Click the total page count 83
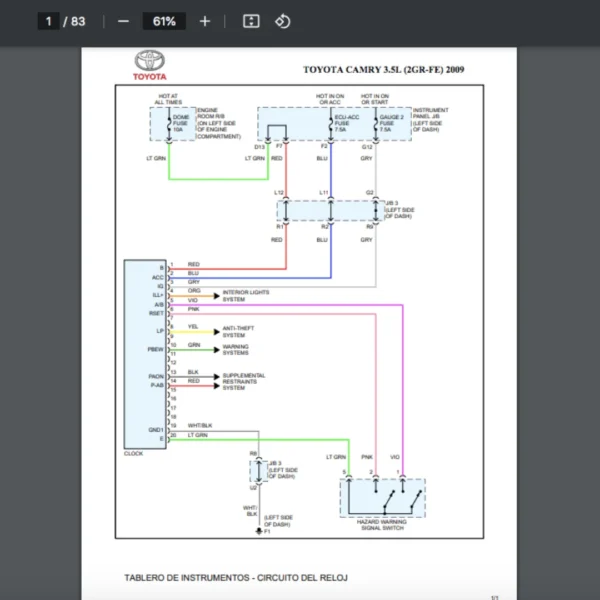This screenshot has width=600, height=600. click(x=78, y=21)
